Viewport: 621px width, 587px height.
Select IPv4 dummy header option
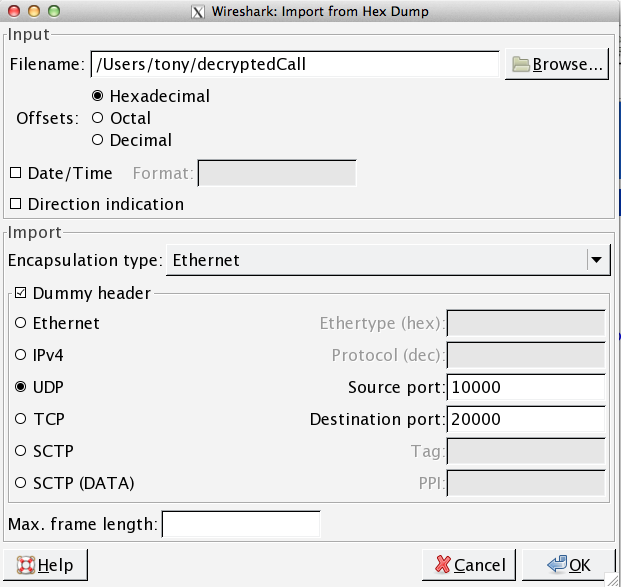point(21,354)
